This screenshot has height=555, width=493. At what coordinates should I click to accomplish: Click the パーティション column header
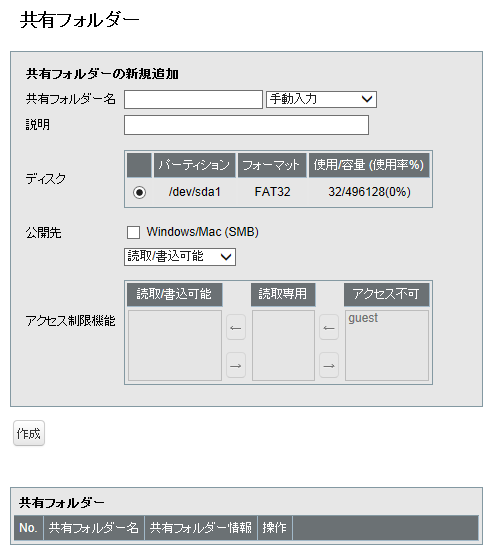click(x=194, y=165)
